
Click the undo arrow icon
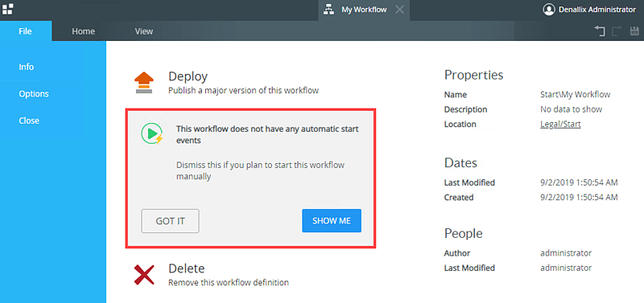pos(600,31)
